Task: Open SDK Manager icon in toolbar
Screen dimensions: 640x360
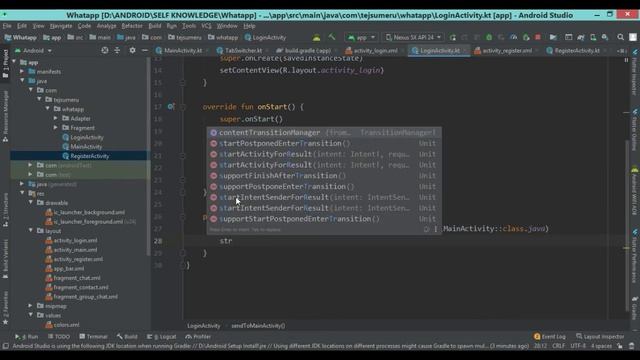Action: point(605,37)
